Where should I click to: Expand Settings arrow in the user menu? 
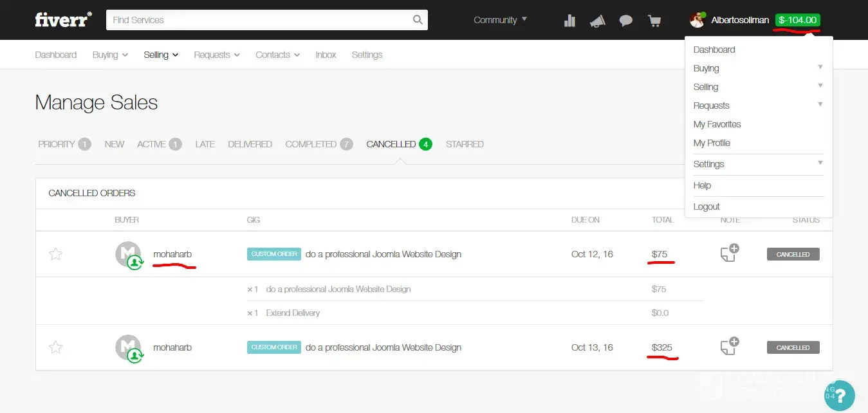point(820,163)
